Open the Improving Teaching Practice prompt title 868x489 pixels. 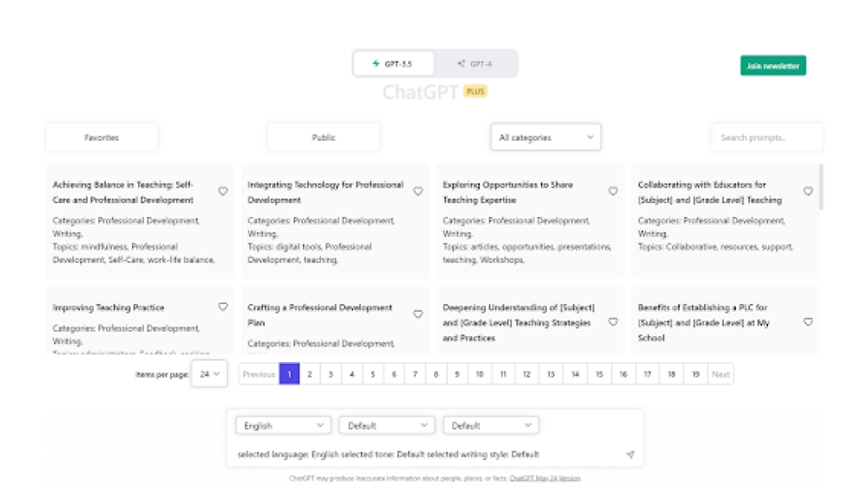pyautogui.click(x=108, y=307)
